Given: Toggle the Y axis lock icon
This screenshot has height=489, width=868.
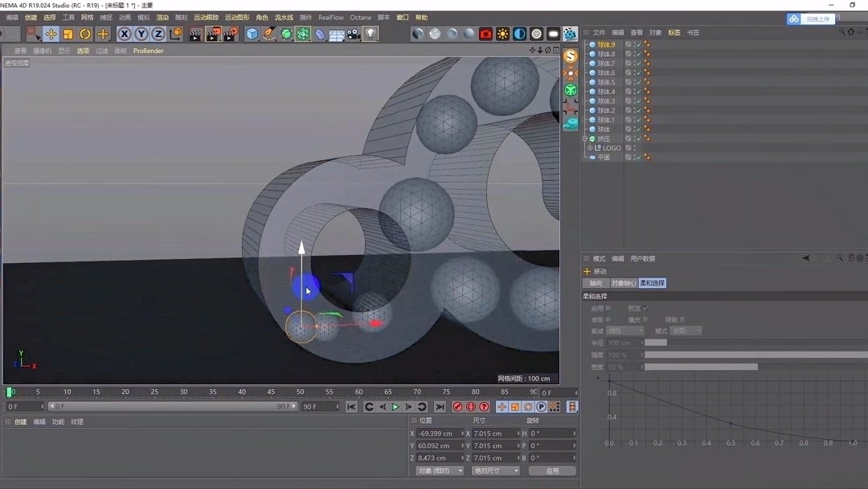Looking at the screenshot, I should [x=142, y=33].
